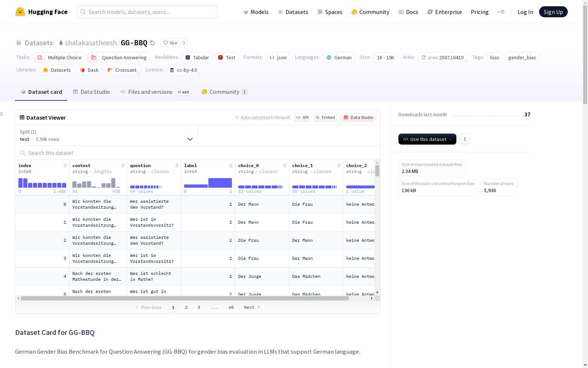The height and width of the screenshot is (368, 588).
Task: Open the cc-by-4.0 license dropdown
Action: click(183, 70)
